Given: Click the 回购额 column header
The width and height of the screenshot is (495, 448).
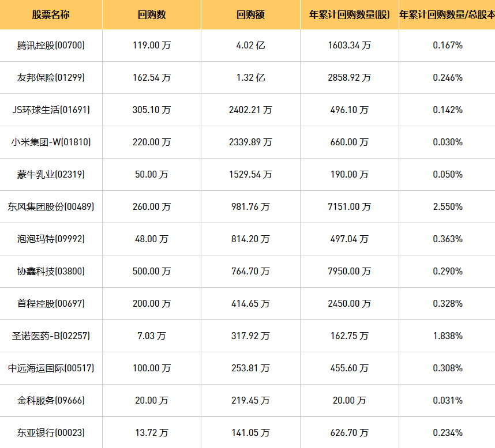Looking at the screenshot, I should [x=250, y=15].
